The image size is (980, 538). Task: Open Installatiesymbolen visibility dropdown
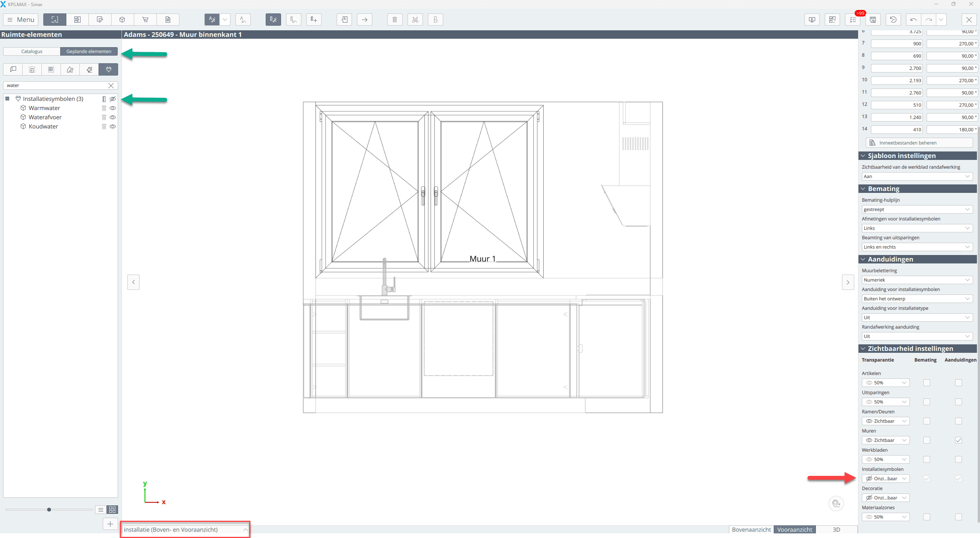[885, 479]
